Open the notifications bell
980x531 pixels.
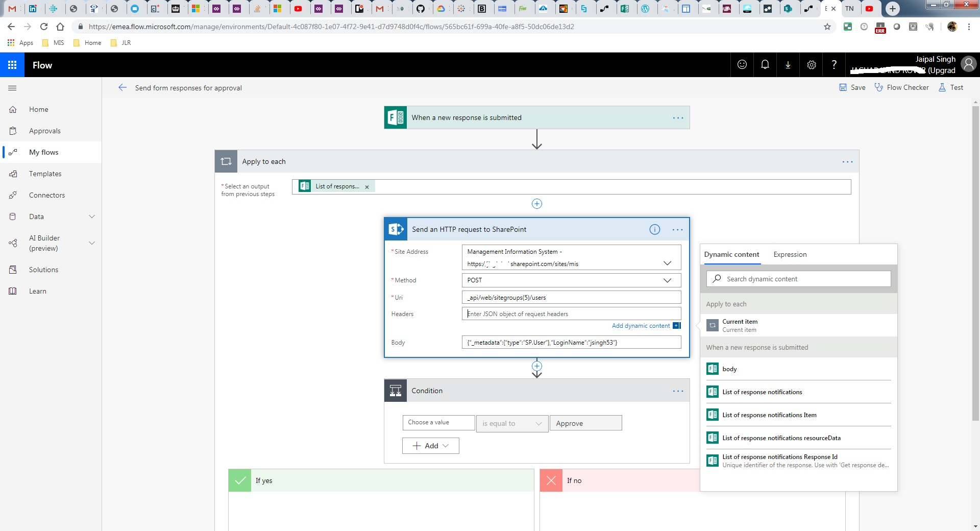(x=765, y=64)
